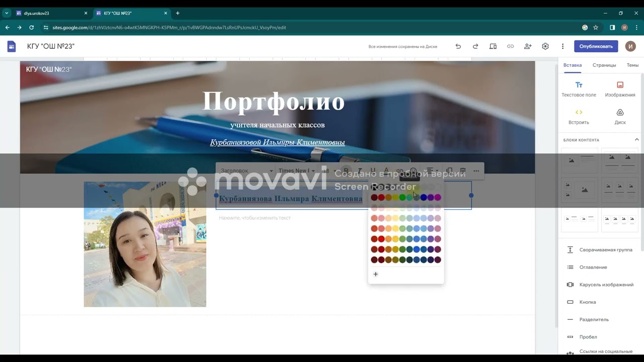Bookmark this page with the star icon
Image resolution: width=644 pixels, height=362 pixels.
click(596, 28)
